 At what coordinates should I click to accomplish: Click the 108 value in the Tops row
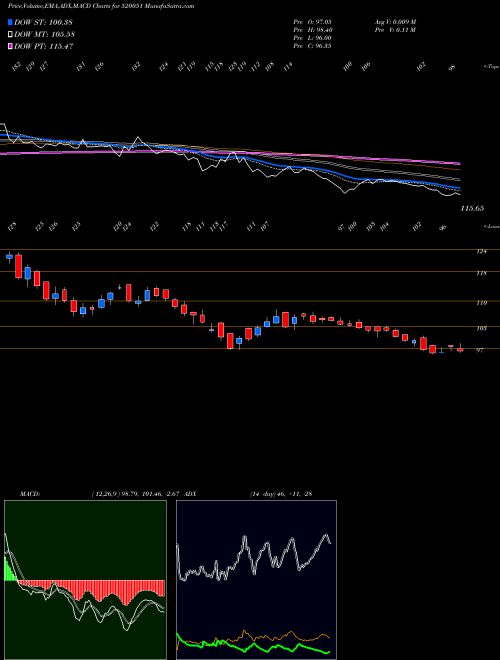click(269, 67)
